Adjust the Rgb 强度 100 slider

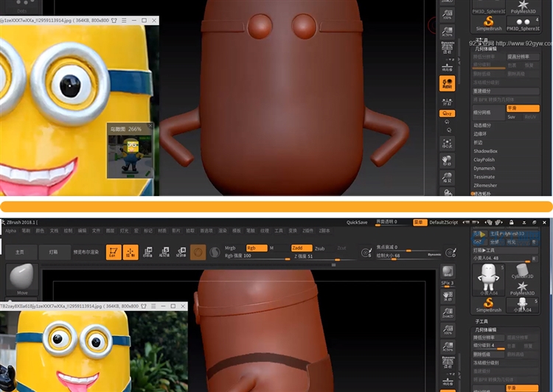pos(257,256)
